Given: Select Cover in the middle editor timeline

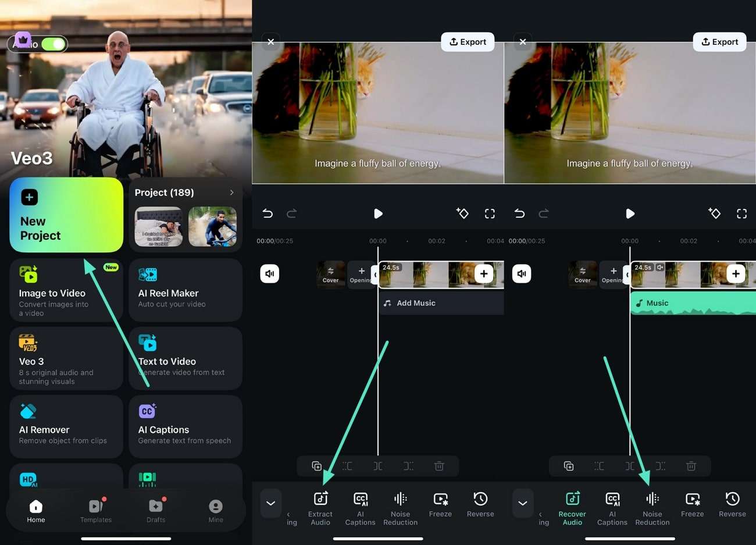Looking at the screenshot, I should tap(330, 274).
